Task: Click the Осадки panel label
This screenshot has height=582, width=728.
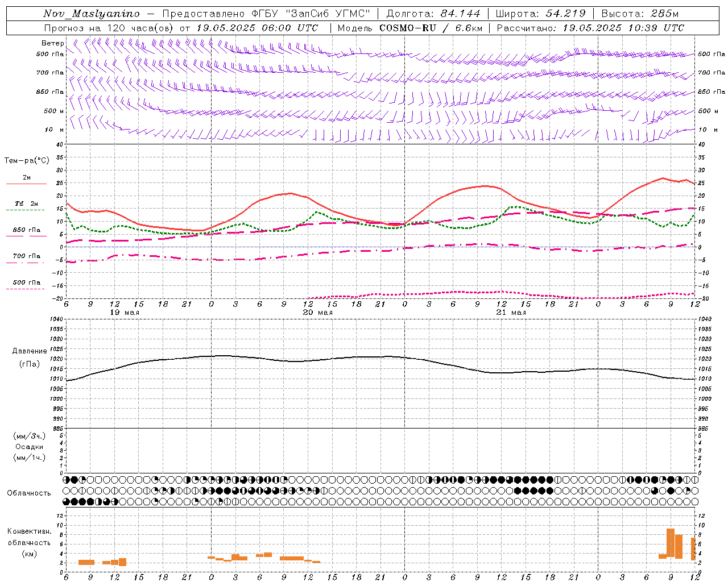Action: pyautogui.click(x=29, y=447)
